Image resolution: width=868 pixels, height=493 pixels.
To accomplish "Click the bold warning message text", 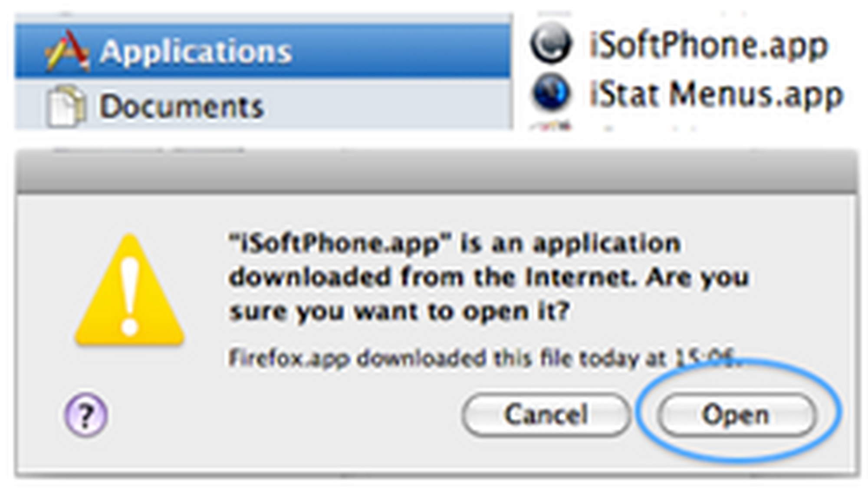I will pos(488,278).
